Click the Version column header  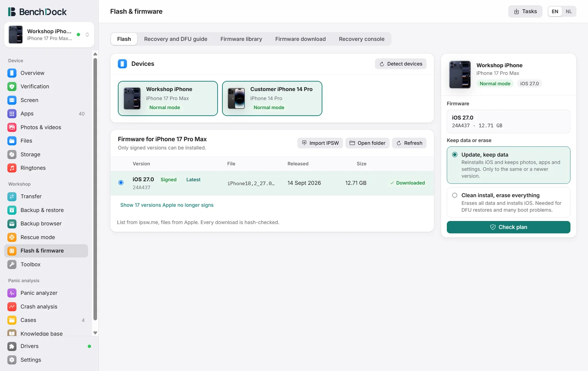pyautogui.click(x=141, y=164)
